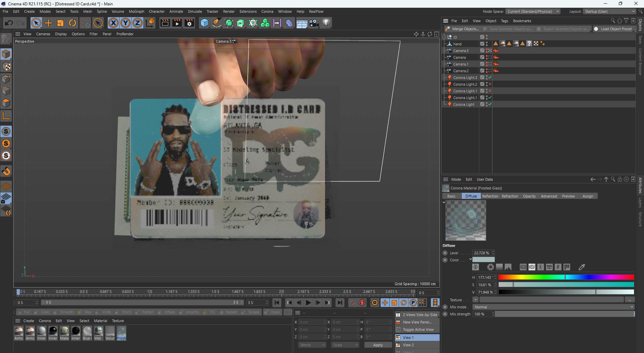The width and height of the screenshot is (644, 353).
Task: Toggle X axis lock
Action: tap(113, 23)
